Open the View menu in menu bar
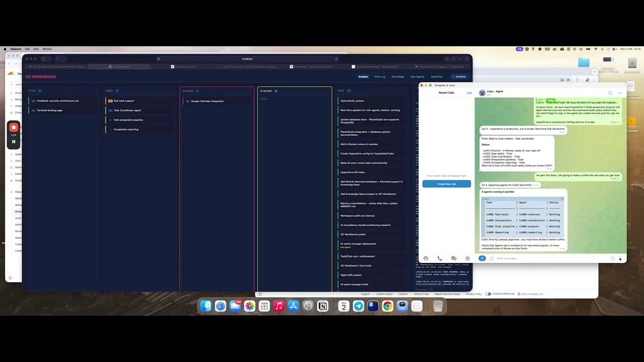Viewport: 644px width, 362px height. [x=36, y=49]
